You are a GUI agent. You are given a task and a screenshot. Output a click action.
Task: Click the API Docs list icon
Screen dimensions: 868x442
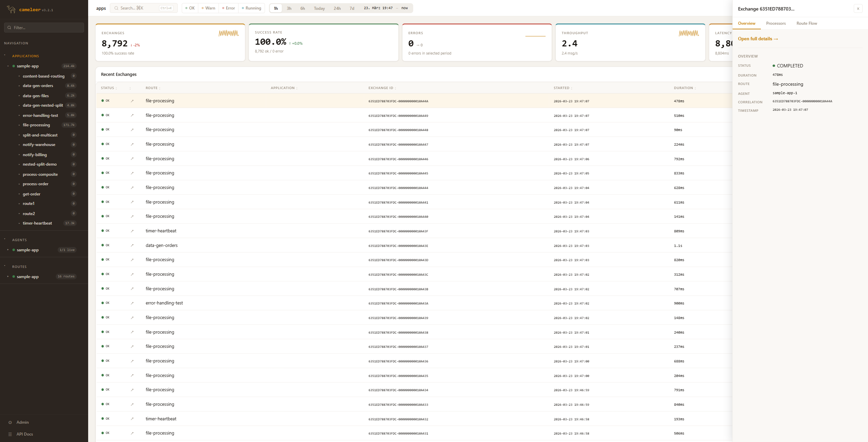click(10, 434)
